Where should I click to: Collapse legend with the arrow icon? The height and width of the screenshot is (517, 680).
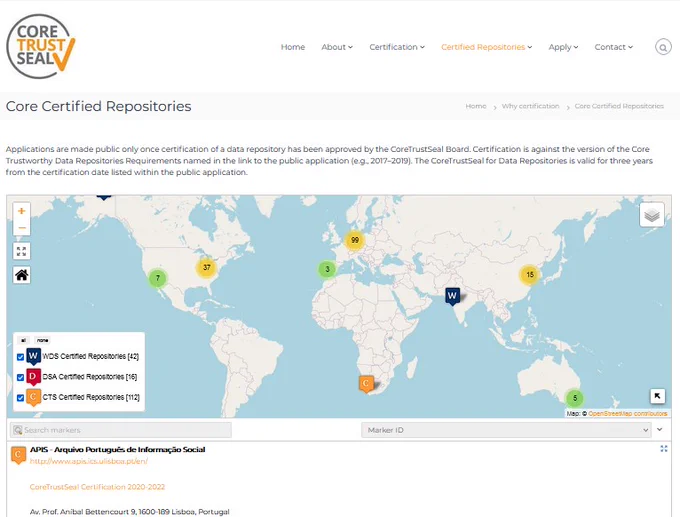(x=657, y=396)
